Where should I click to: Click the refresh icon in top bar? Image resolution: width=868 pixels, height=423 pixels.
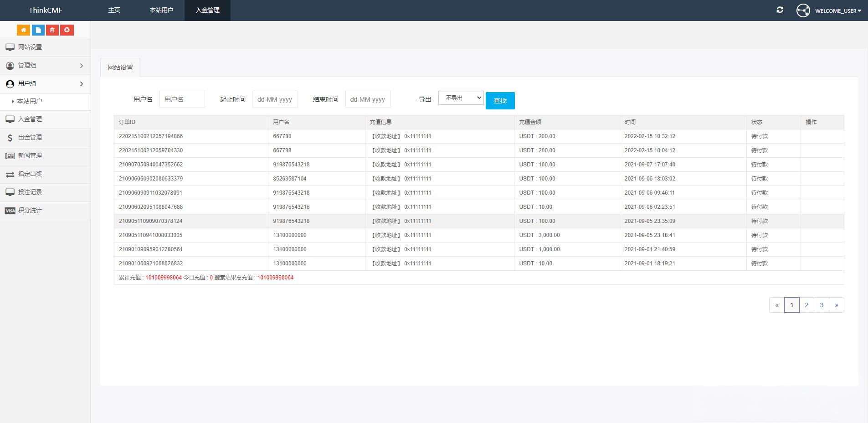coord(780,10)
